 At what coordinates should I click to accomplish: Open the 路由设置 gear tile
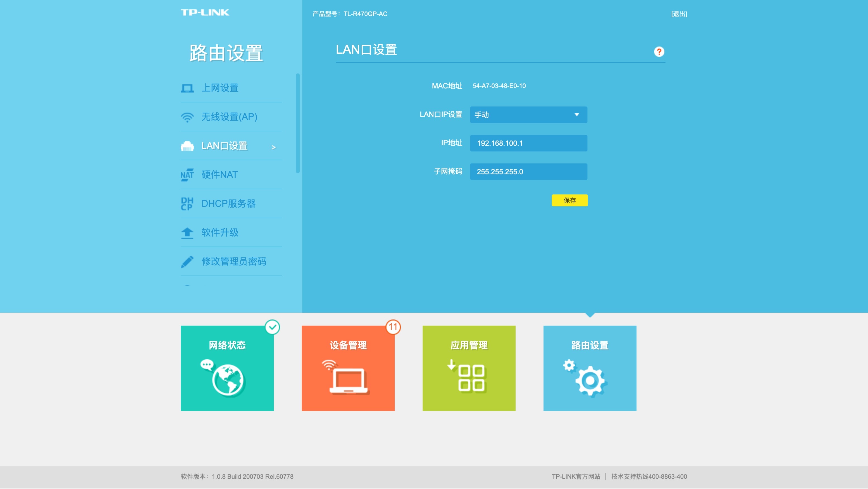pyautogui.click(x=590, y=368)
